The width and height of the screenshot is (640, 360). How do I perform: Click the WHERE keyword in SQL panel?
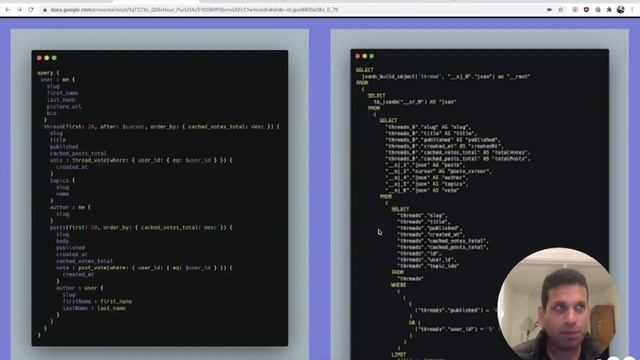click(398, 285)
